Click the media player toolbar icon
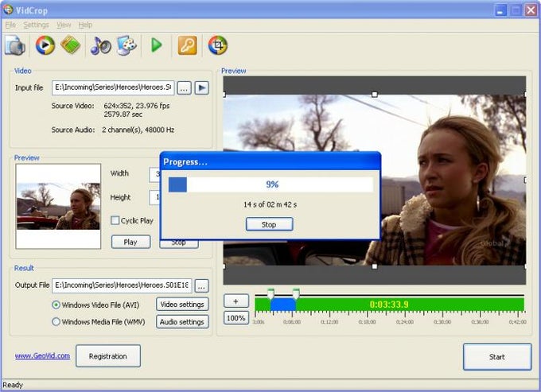This screenshot has width=541, height=392. (45, 45)
